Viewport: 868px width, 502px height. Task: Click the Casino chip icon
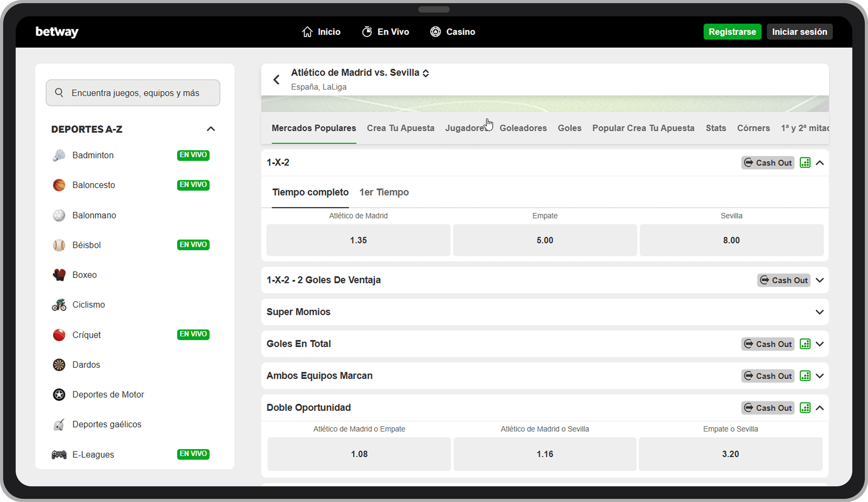tap(435, 32)
